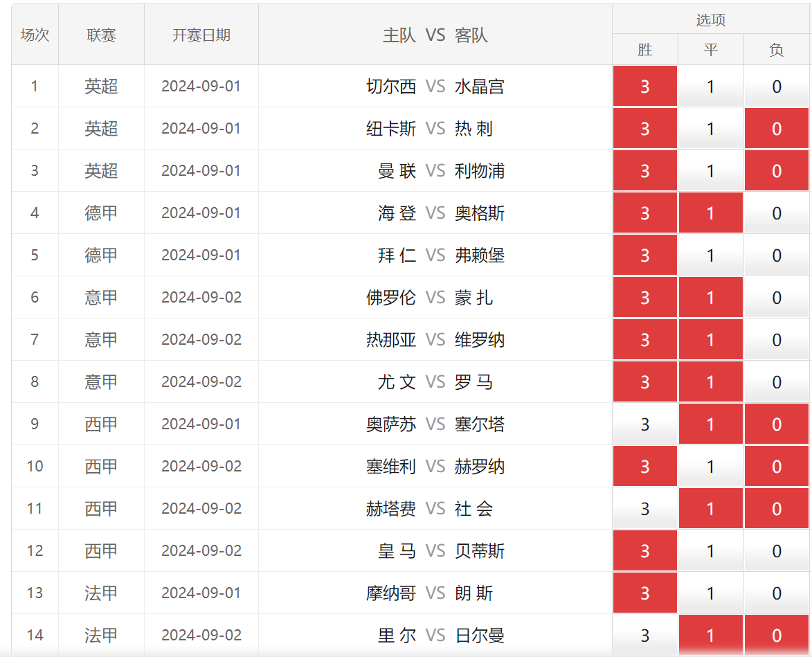812x657 pixels.
Task: Select draw option 1 for 皇马 vs 贝蒂斯
Action: coord(710,550)
